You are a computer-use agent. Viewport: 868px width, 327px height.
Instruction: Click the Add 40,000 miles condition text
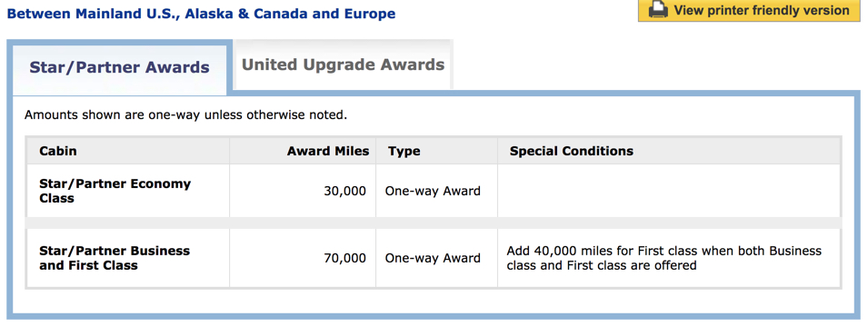click(664, 258)
